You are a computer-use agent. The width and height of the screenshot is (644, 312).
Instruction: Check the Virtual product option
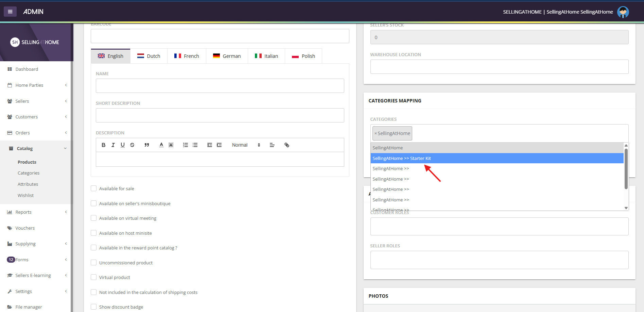[94, 277]
